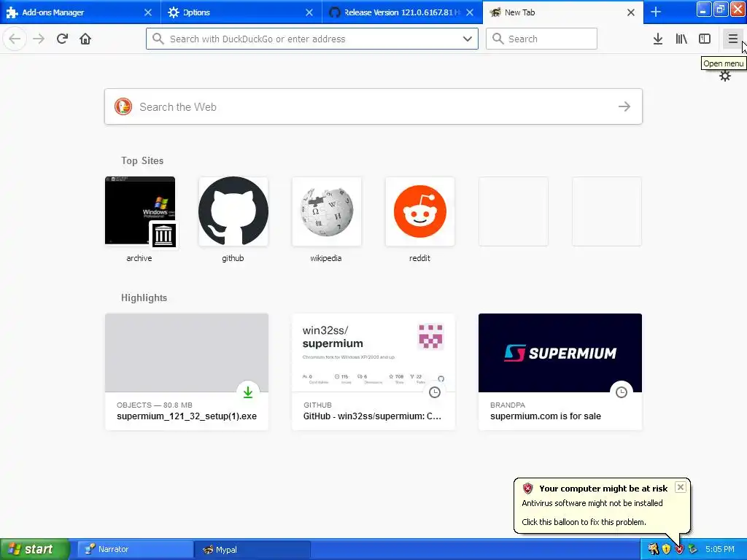
Task: Open the archive top site
Action: pos(139,219)
